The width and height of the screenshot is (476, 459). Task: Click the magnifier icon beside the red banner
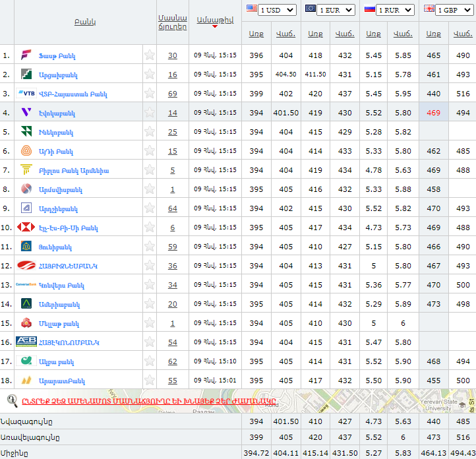pyautogui.click(x=13, y=401)
